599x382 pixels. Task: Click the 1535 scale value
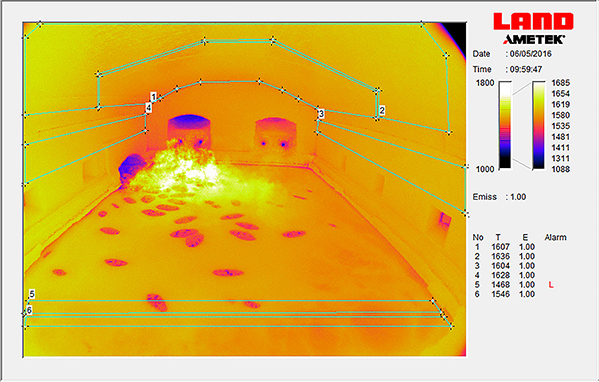coord(560,126)
